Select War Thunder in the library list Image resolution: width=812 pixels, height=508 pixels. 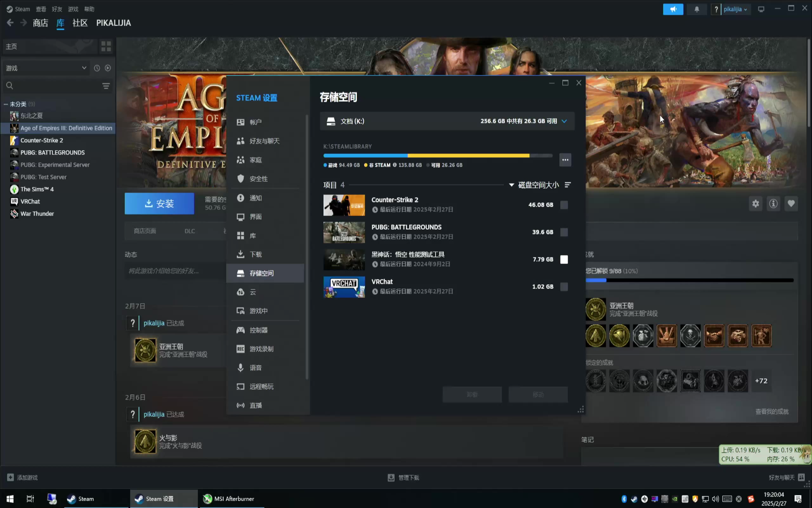58,214
